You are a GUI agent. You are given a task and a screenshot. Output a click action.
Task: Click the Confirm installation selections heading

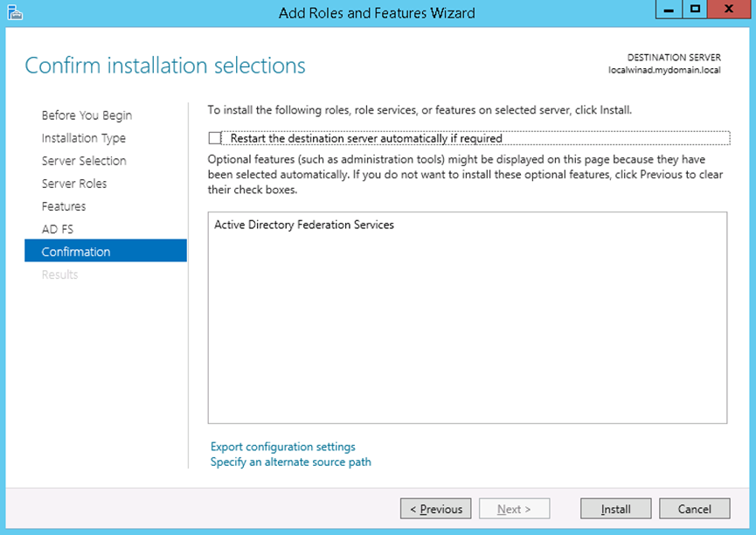(165, 66)
